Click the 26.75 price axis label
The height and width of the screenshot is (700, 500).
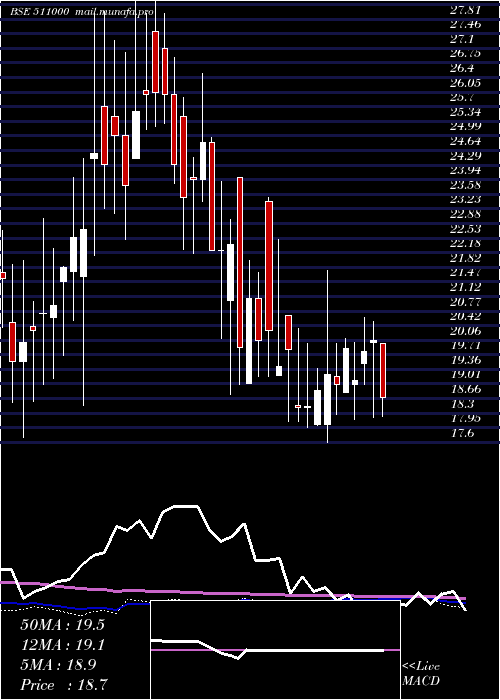[x=465, y=54]
